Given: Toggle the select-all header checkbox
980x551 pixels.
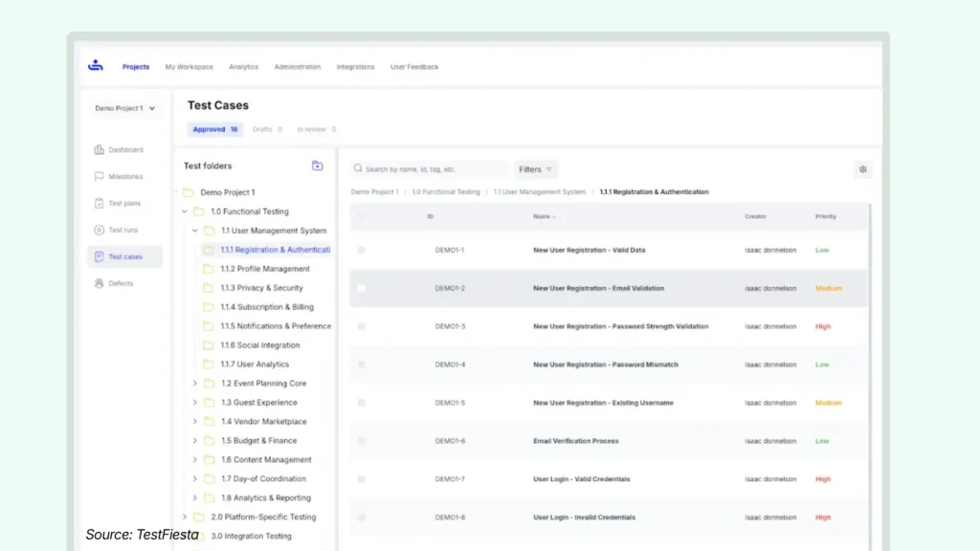Looking at the screenshot, I should [361, 216].
